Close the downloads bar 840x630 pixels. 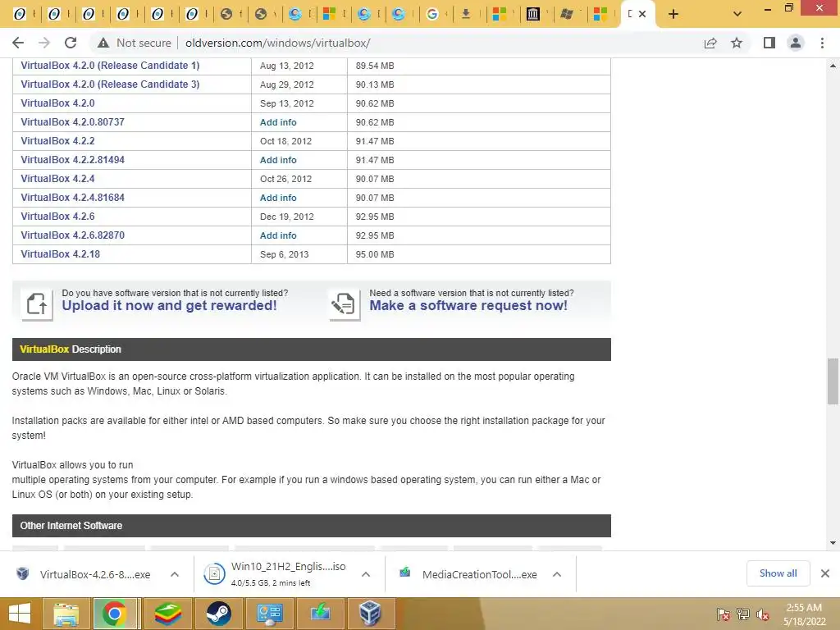click(x=825, y=573)
